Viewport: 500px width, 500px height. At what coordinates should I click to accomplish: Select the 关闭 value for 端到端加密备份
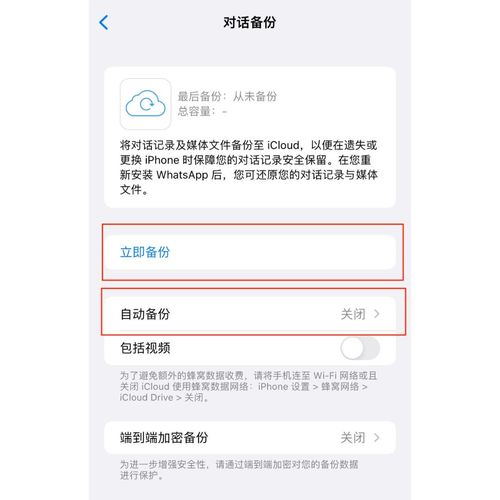[353, 438]
